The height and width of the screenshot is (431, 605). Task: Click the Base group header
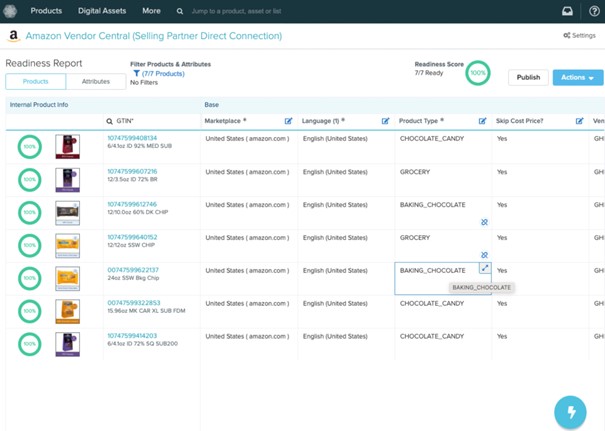coord(211,105)
